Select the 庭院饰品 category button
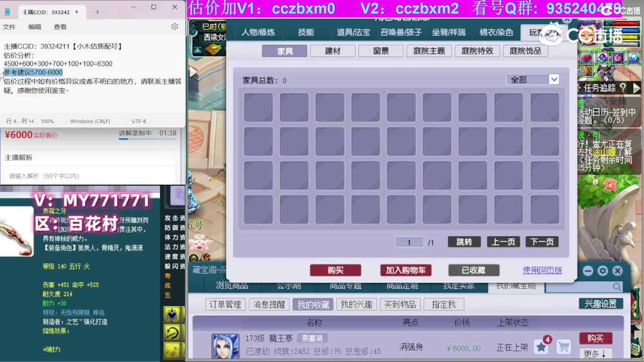 525,51
